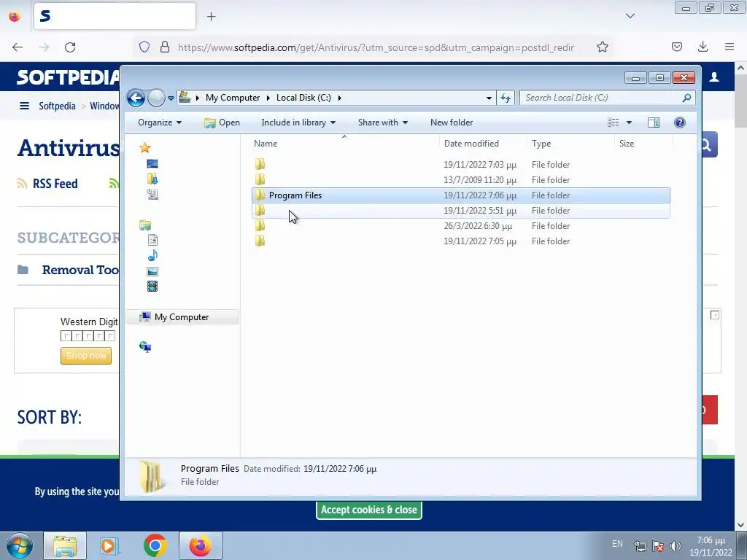
Task: Open the Music library note icon
Action: tap(152, 256)
